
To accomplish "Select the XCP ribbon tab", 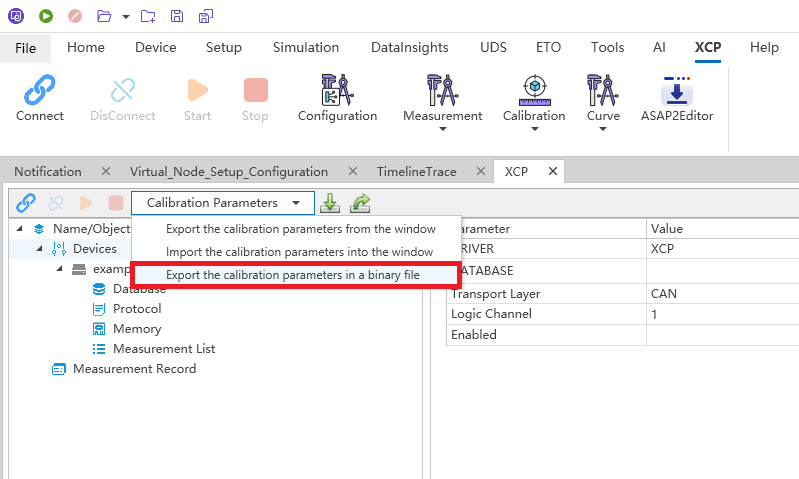I will [x=708, y=47].
